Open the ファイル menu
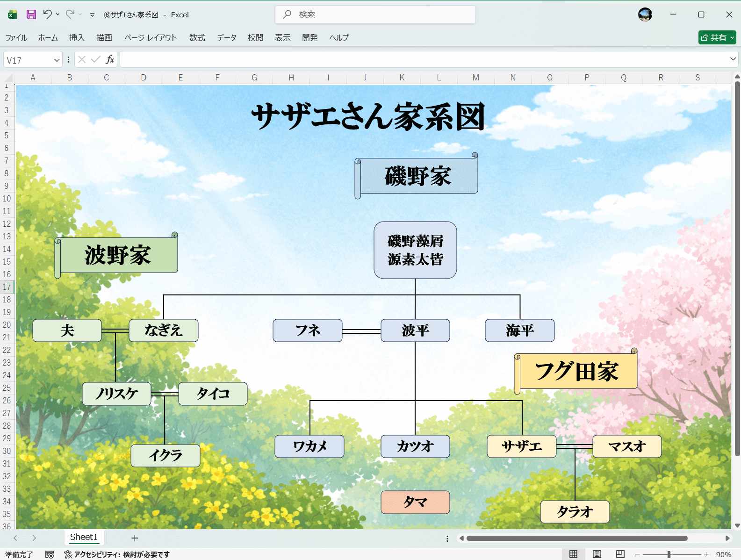Screen dimensions: 741x560 (16, 37)
